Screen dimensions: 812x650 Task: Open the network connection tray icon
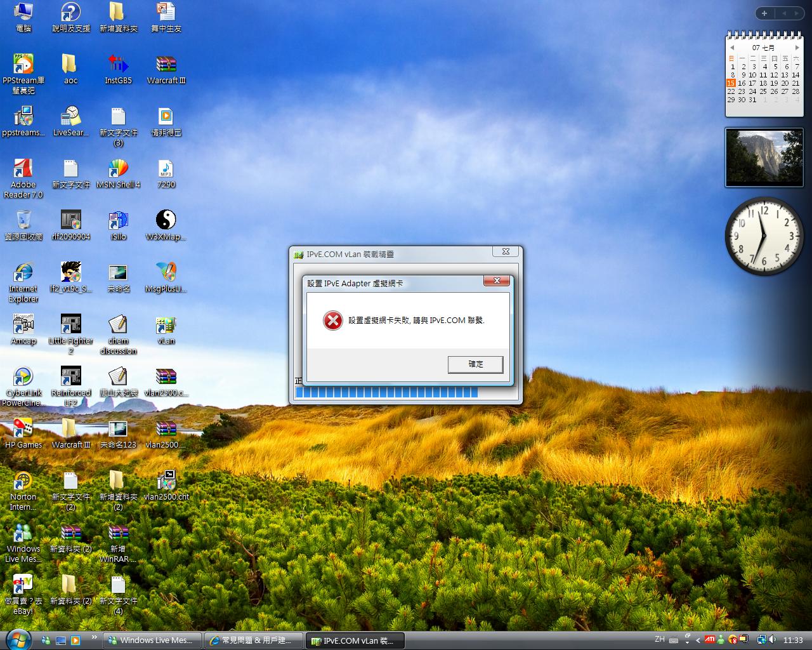(x=761, y=640)
